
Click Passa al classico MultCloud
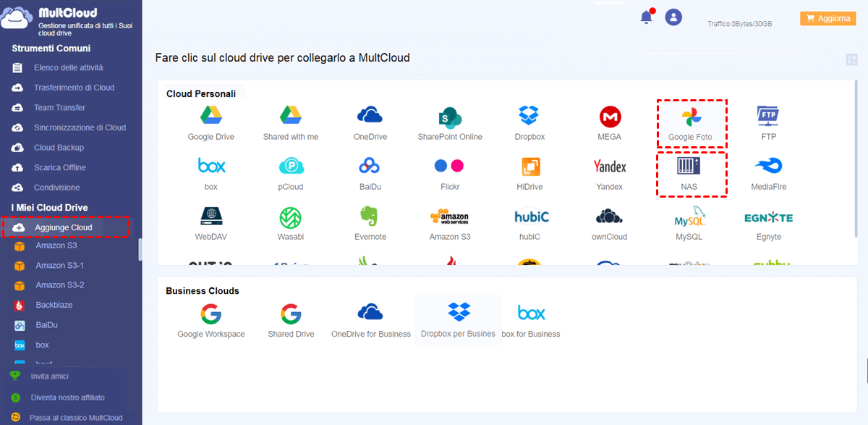pyautogui.click(x=76, y=418)
